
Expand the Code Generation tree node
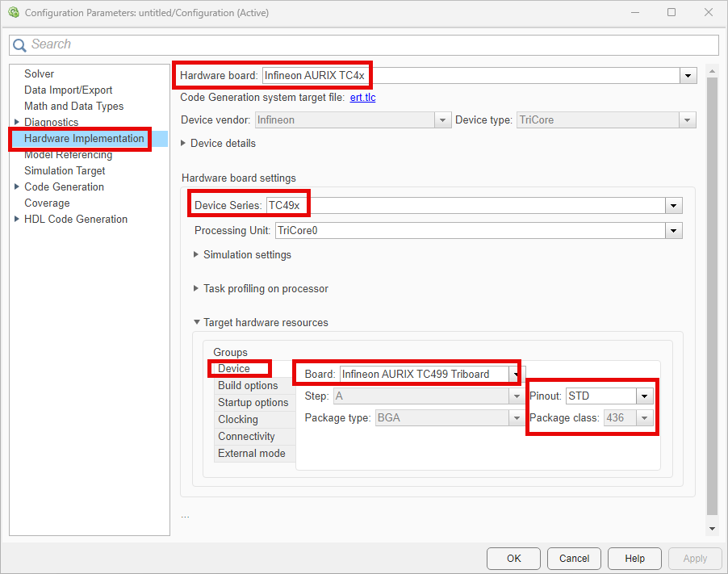coord(18,186)
